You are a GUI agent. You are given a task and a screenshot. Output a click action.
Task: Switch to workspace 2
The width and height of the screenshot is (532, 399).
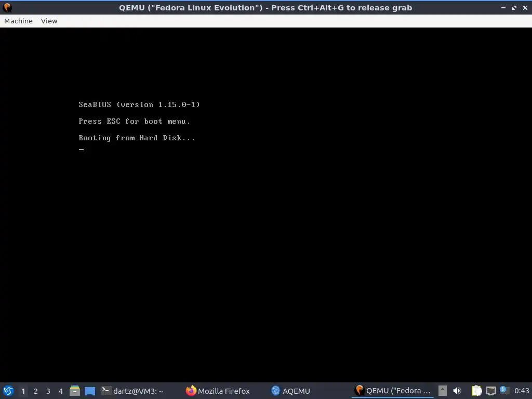pyautogui.click(x=36, y=391)
